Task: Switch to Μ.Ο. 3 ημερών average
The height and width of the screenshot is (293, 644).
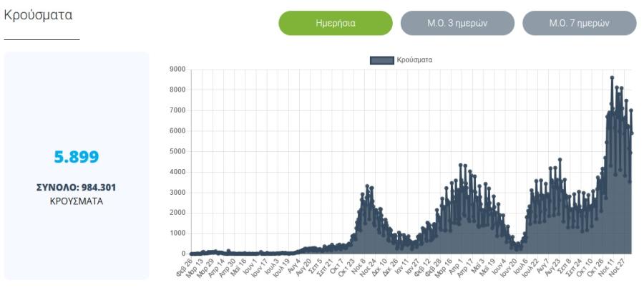Action: tap(457, 23)
